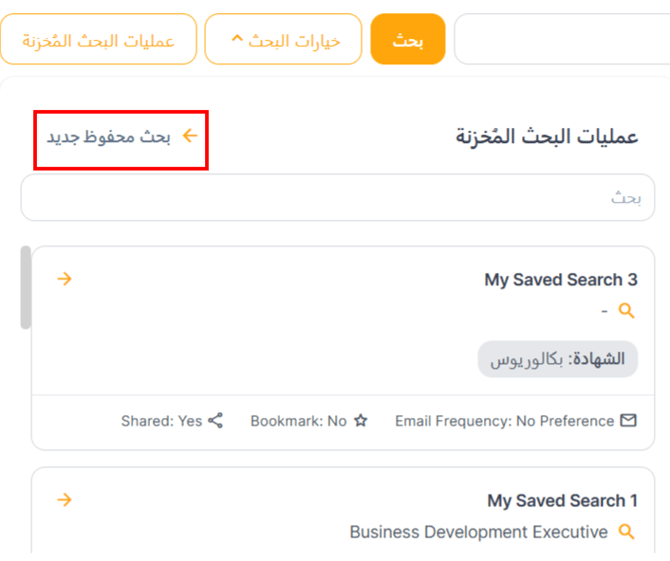The height and width of the screenshot is (561, 670).
Task: Open My Saved Search 1 arrow icon
Action: click(64, 499)
